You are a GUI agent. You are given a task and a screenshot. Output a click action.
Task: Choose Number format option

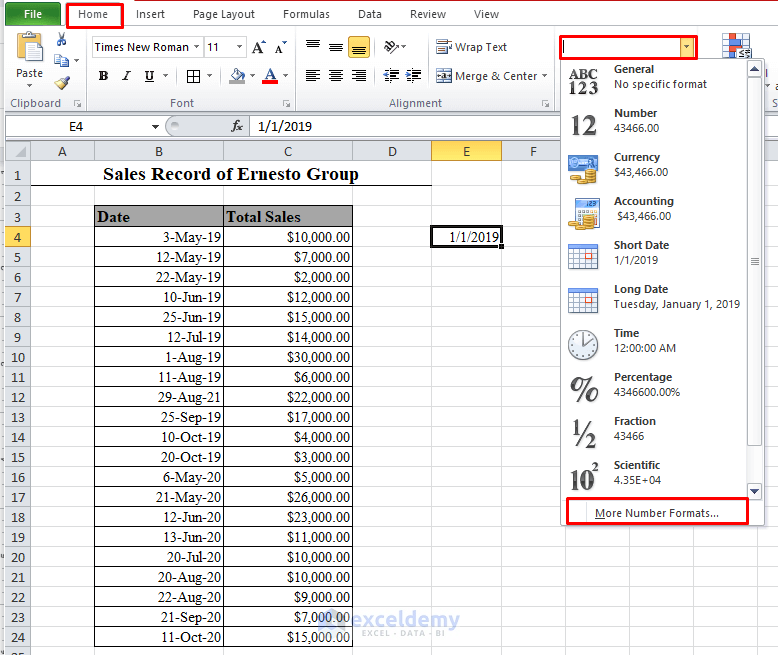[x=654, y=123]
